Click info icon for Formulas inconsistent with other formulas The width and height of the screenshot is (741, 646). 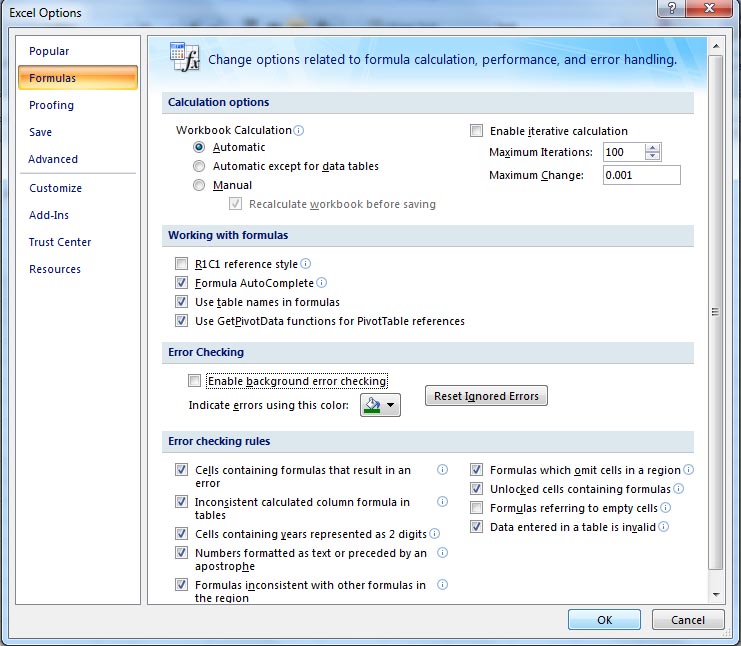[442, 585]
